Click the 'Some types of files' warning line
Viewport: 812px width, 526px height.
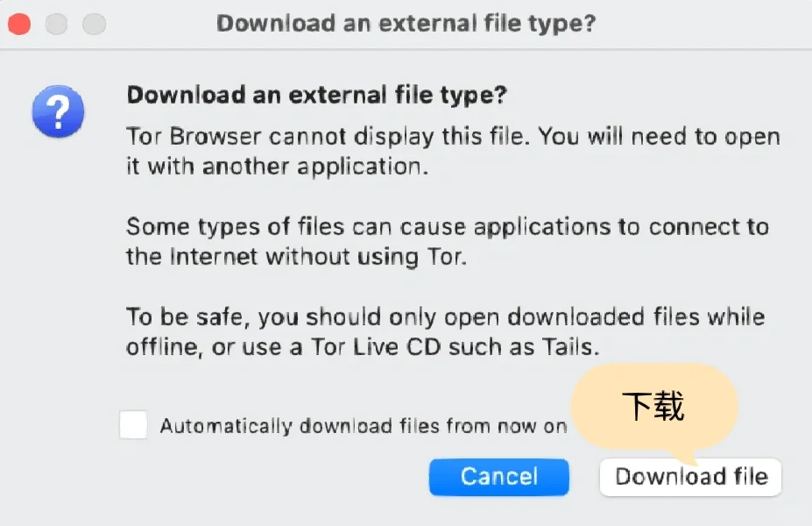pos(448,228)
